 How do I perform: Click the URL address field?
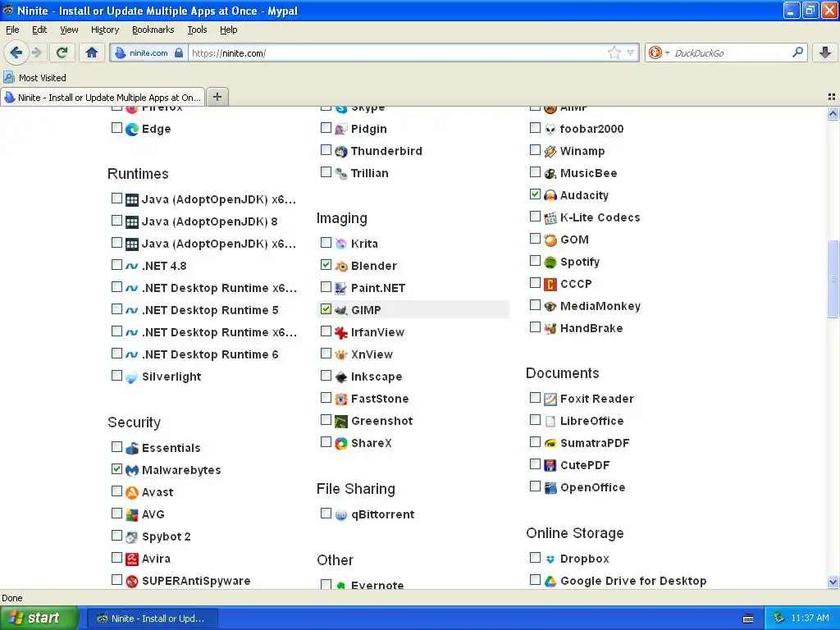point(399,53)
